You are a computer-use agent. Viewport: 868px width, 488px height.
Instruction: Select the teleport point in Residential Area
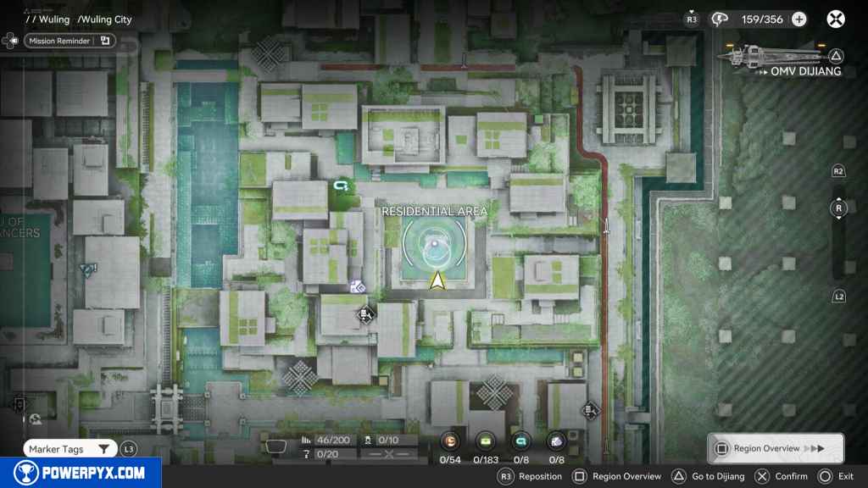click(x=435, y=247)
